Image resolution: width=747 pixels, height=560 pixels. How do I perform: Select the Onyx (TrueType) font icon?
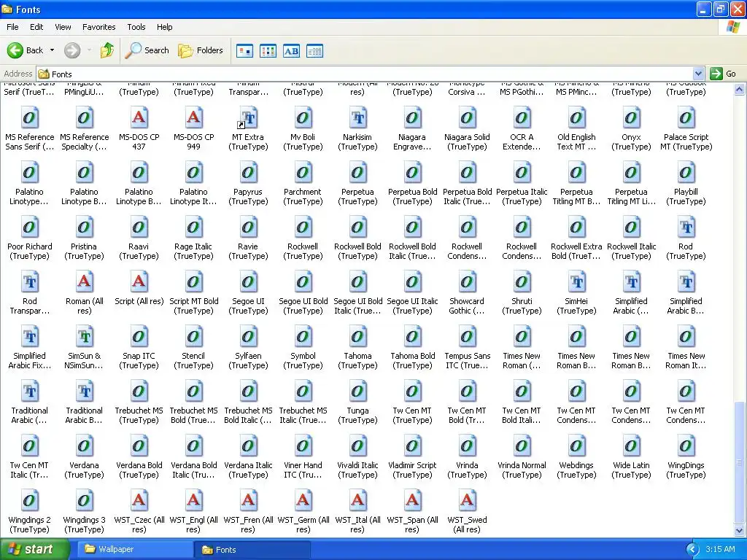631,117
